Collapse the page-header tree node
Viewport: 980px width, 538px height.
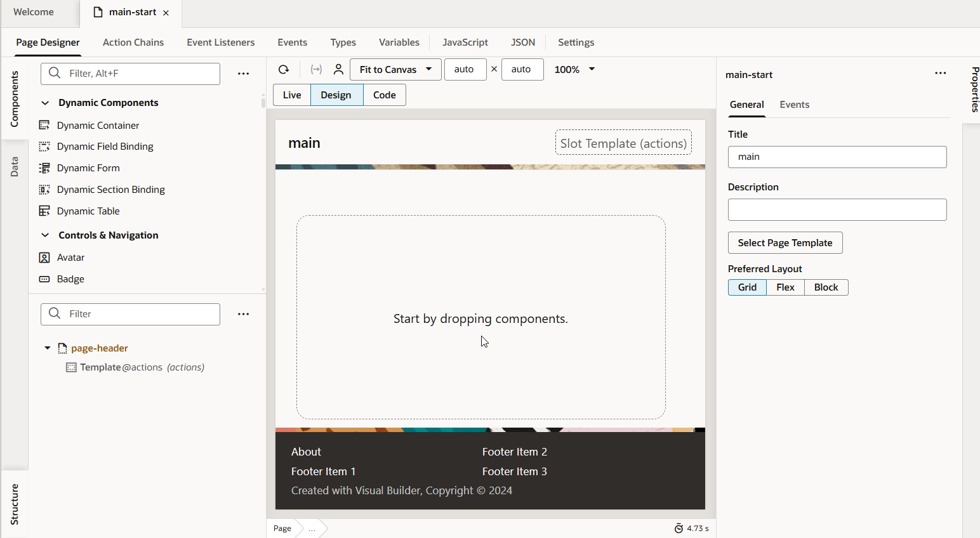coord(48,348)
